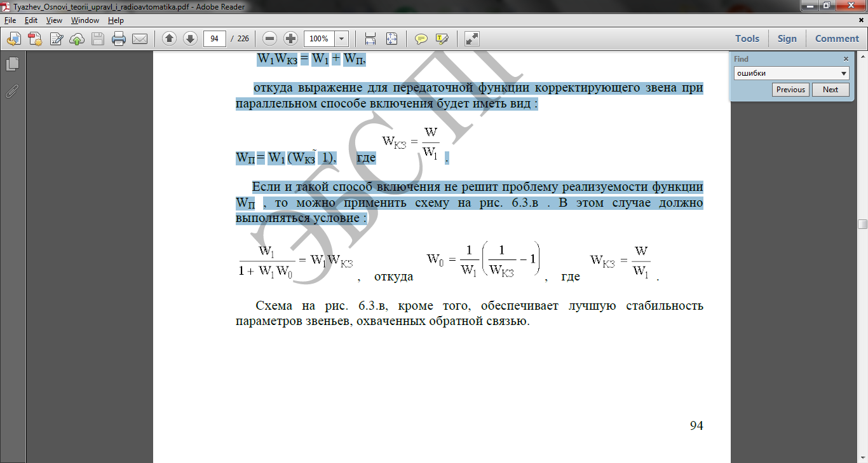Zoom out with the minus button
Image resolution: width=868 pixels, height=463 pixels.
(x=270, y=39)
